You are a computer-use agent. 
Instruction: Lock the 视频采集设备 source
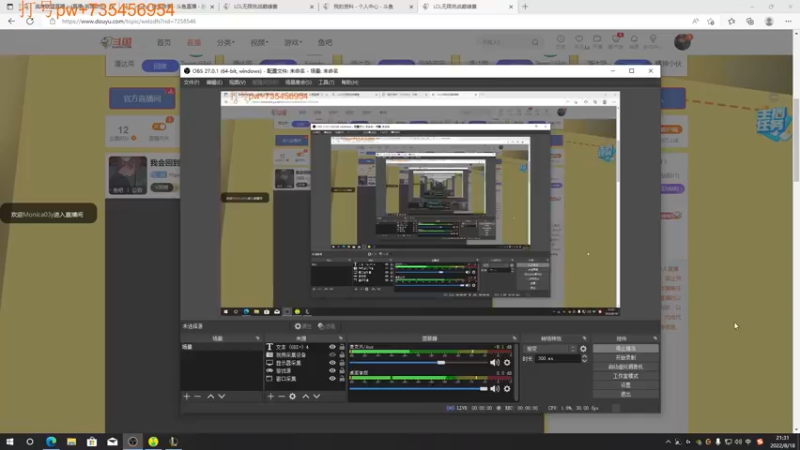(342, 355)
